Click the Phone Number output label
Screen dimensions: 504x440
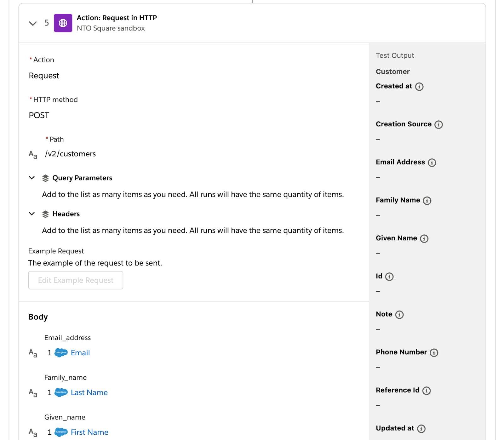[401, 352]
